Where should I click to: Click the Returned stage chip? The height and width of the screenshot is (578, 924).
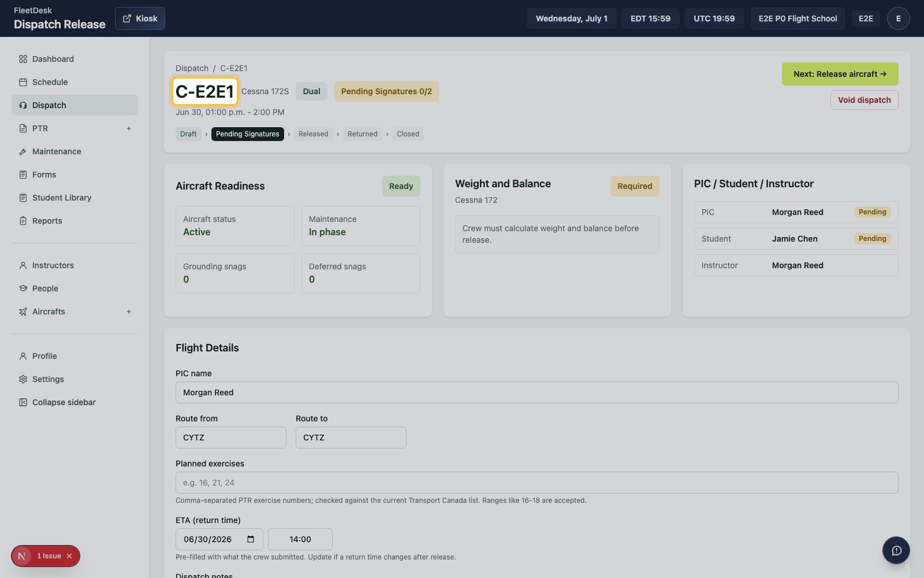362,134
